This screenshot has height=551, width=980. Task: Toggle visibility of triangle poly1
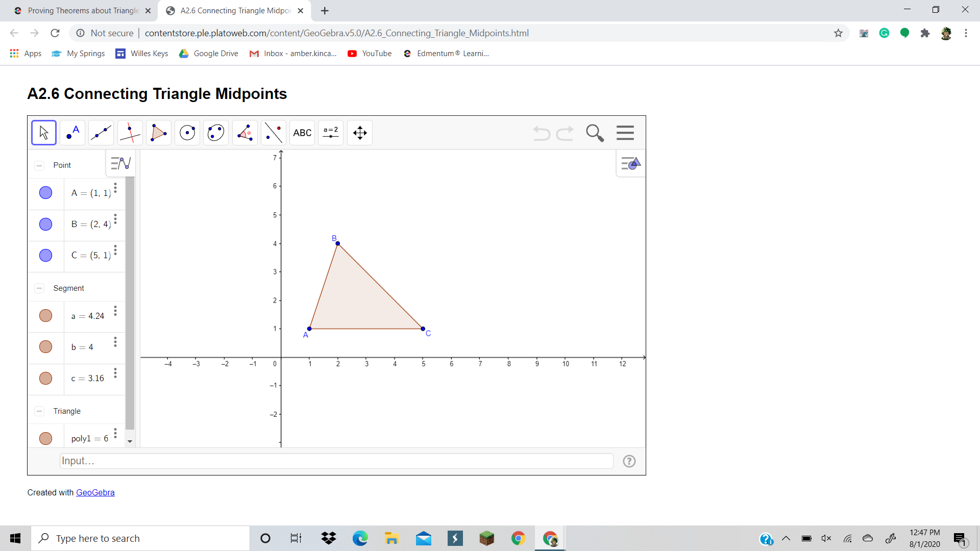tap(45, 438)
